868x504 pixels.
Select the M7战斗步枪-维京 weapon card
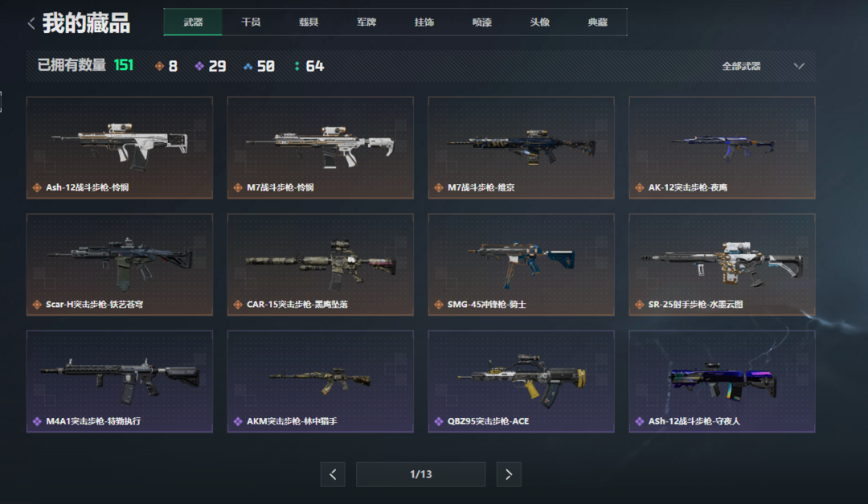[521, 148]
